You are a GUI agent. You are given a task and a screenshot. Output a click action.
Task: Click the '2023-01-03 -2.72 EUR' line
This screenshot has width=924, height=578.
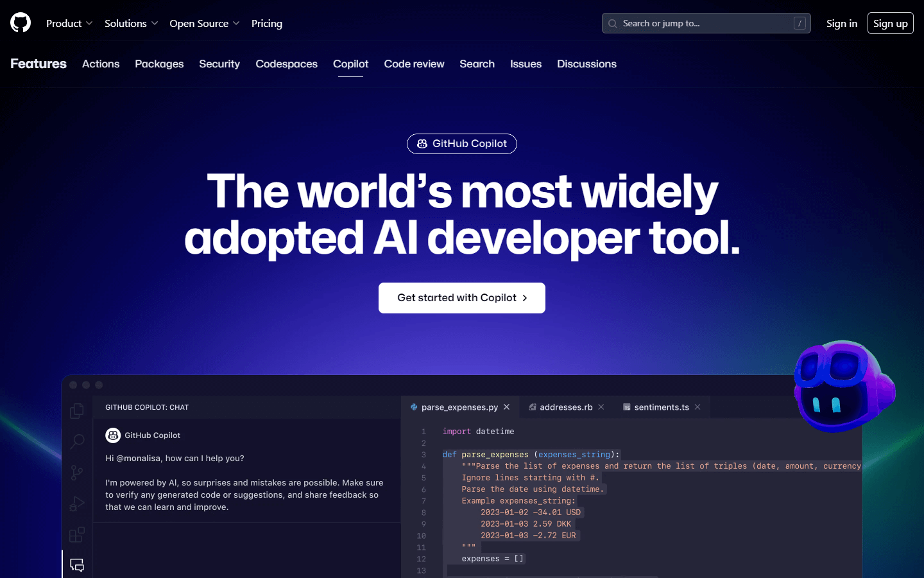click(528, 536)
